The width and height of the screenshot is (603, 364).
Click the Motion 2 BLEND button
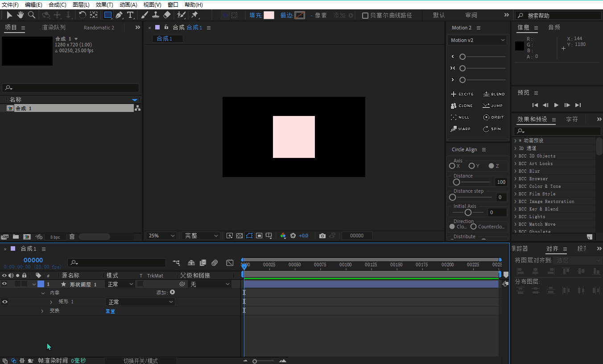tap(494, 94)
